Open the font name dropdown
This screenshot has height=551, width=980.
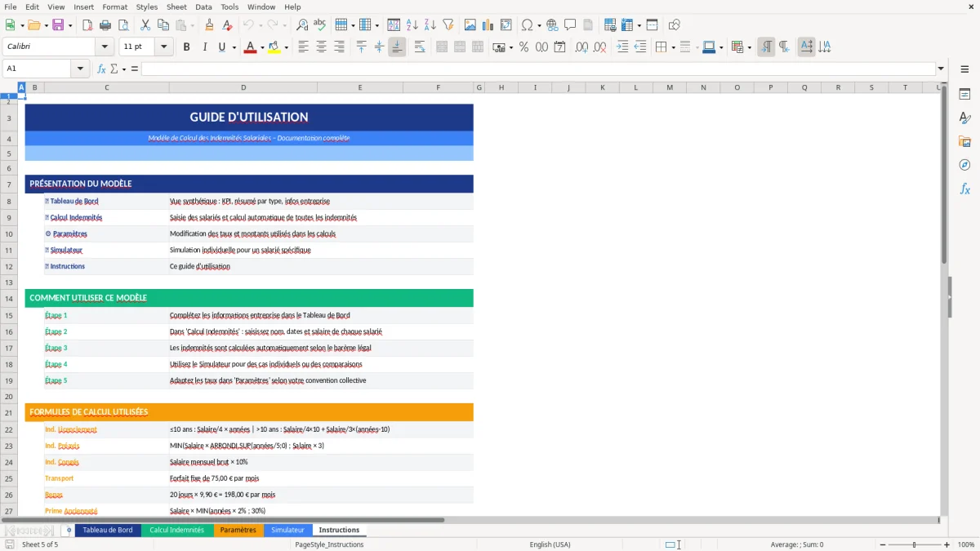(104, 47)
